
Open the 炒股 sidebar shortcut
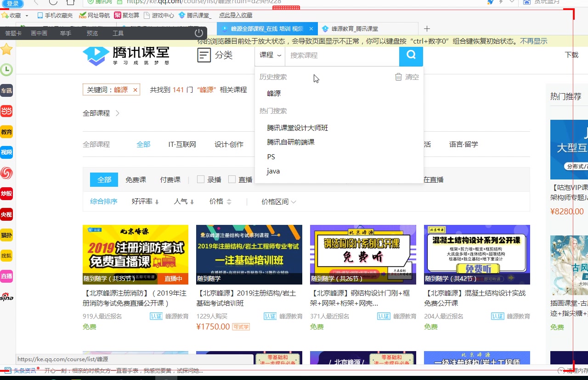(6, 194)
